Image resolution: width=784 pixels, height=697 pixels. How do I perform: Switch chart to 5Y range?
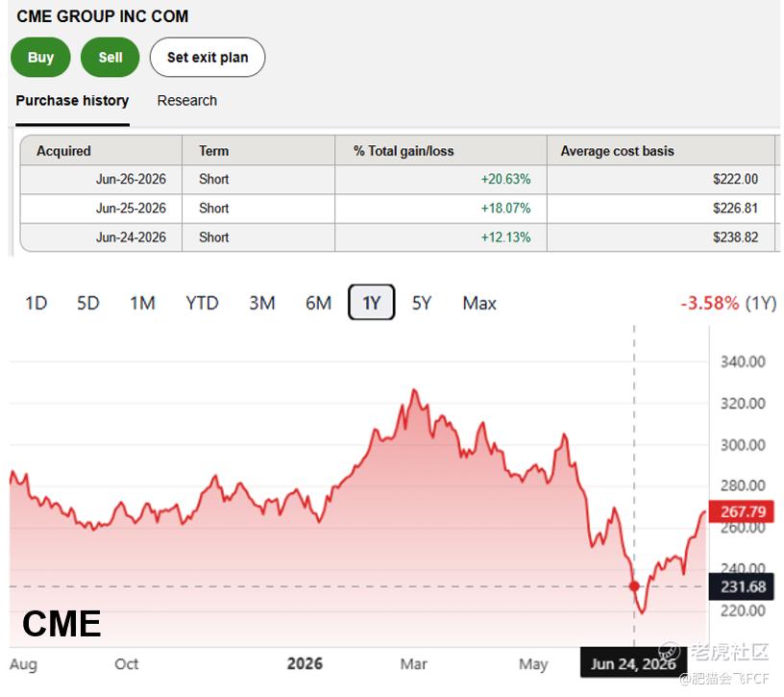click(x=422, y=303)
